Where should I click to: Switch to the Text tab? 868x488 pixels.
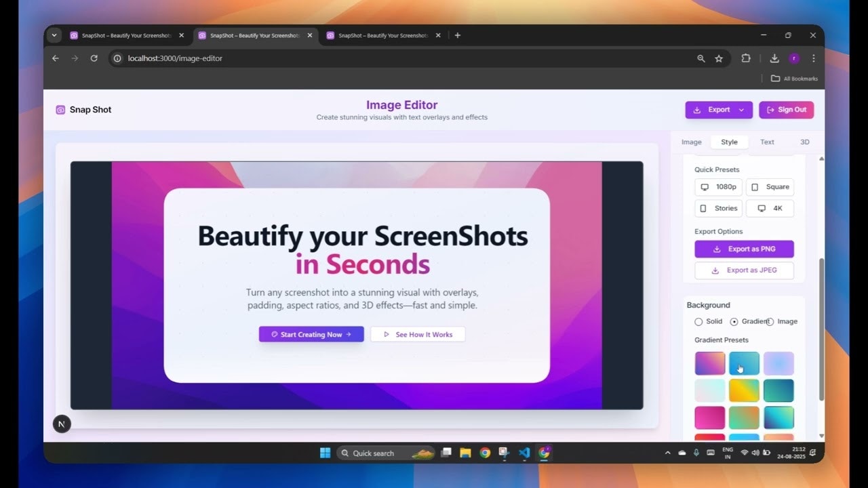767,142
